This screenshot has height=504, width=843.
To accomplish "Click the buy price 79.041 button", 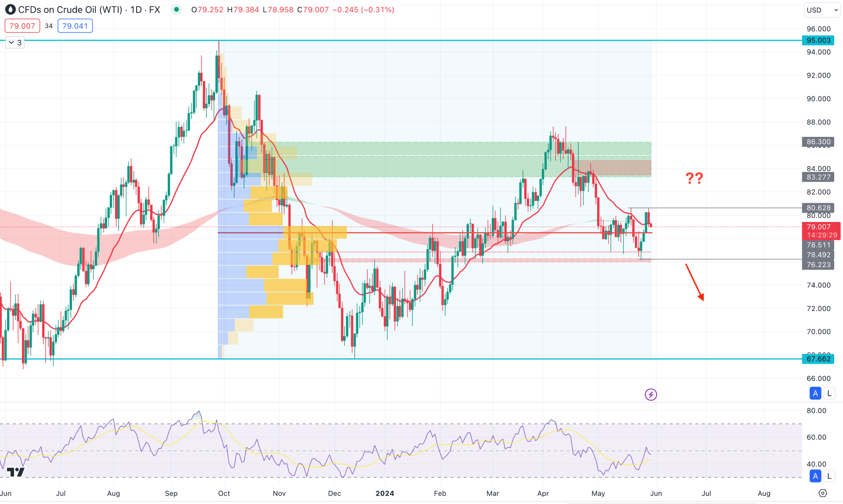I will click(x=75, y=26).
